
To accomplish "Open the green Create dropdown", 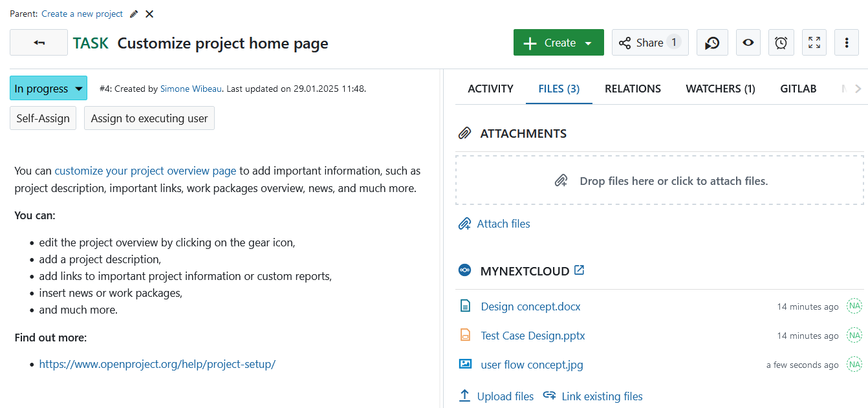I will pyautogui.click(x=558, y=43).
